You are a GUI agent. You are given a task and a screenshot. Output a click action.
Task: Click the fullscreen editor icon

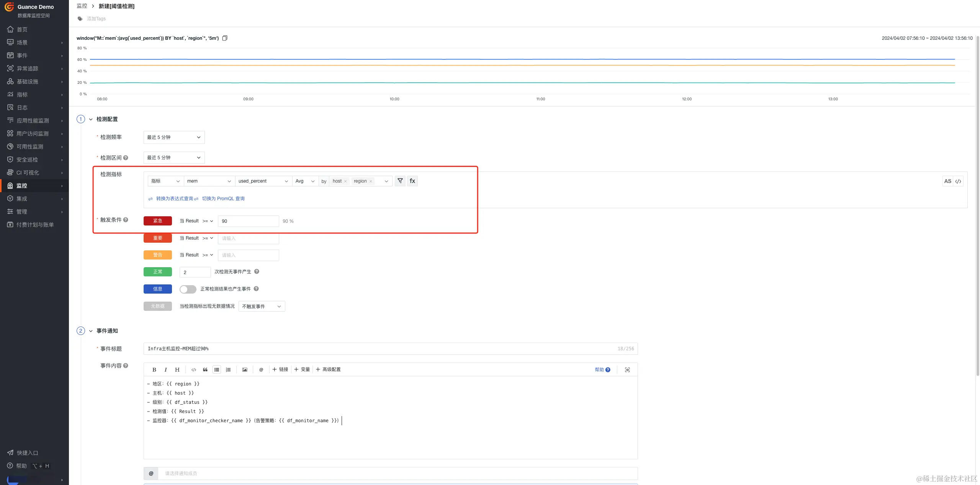[627, 370]
